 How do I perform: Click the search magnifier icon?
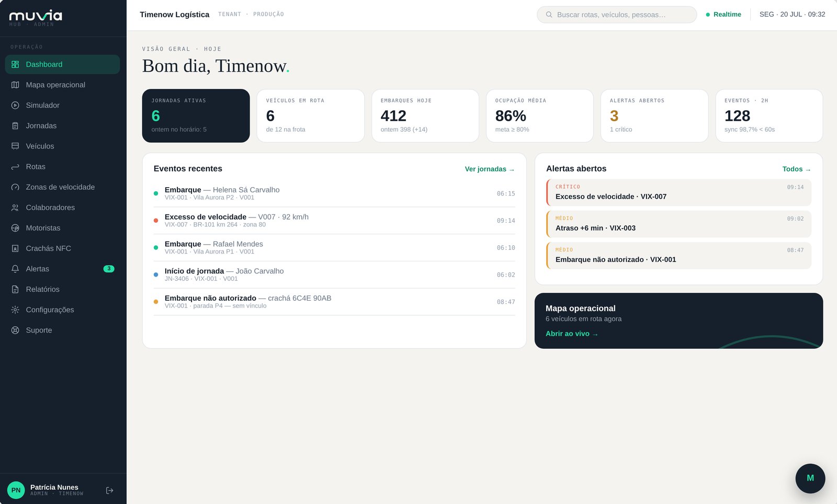[x=549, y=15]
